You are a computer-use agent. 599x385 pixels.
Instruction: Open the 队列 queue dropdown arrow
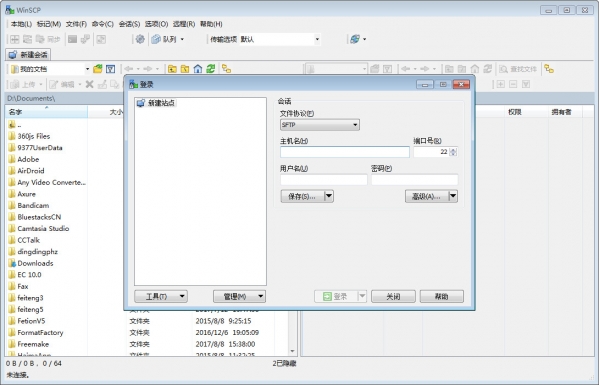[182, 39]
